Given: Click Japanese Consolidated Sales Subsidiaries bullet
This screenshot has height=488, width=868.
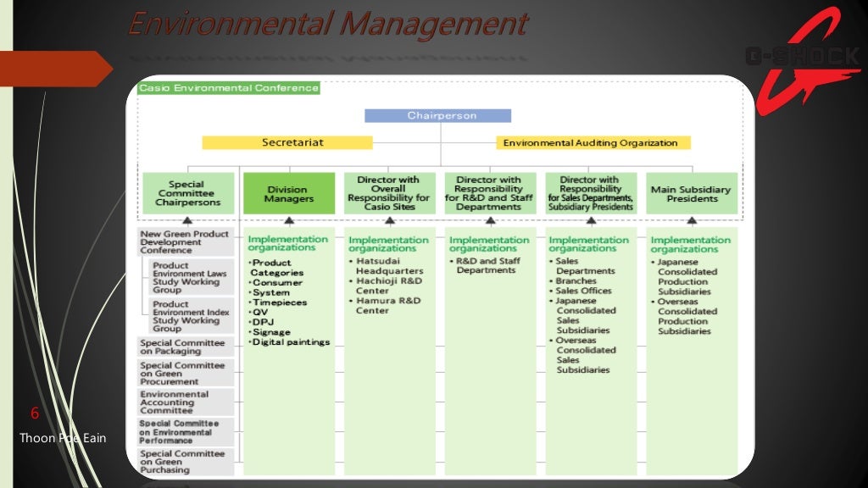Looking at the screenshot, I should [582, 315].
